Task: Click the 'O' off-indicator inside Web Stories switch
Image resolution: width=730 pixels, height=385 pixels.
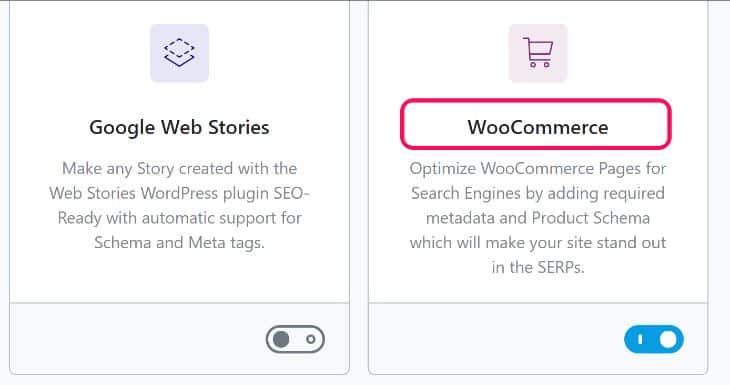Action: 311,339
